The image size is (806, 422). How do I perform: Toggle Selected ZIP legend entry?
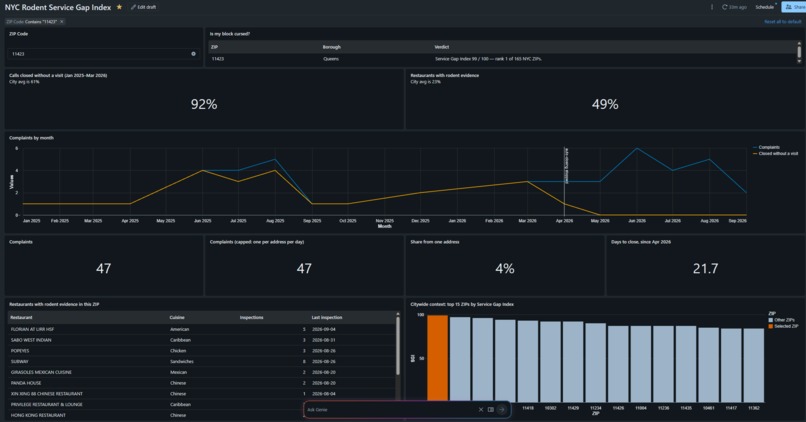click(783, 326)
